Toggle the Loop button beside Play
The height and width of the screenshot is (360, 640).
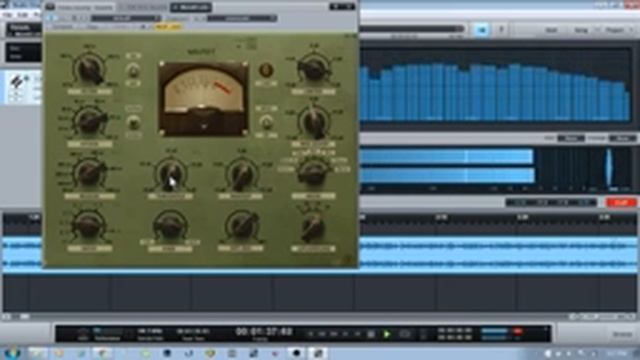(404, 334)
